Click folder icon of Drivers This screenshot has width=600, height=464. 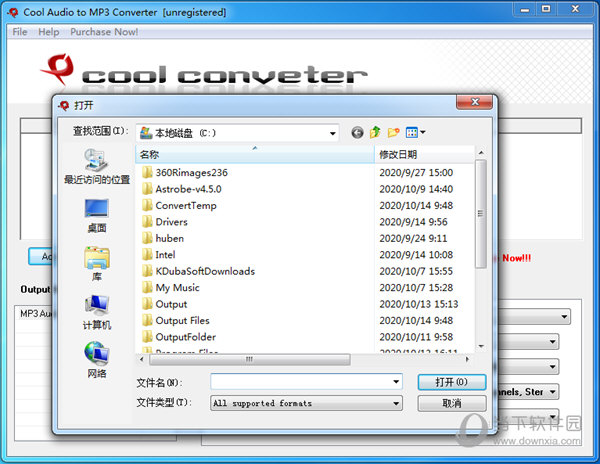(147, 222)
